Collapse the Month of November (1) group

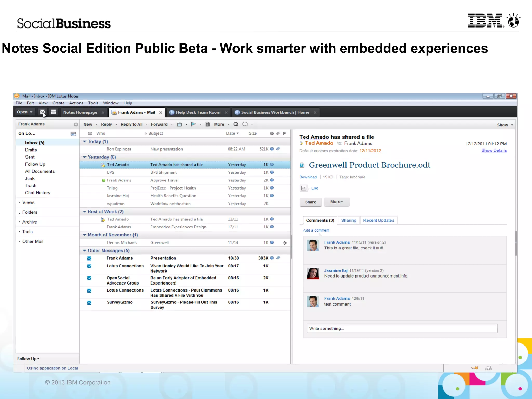[84, 235]
